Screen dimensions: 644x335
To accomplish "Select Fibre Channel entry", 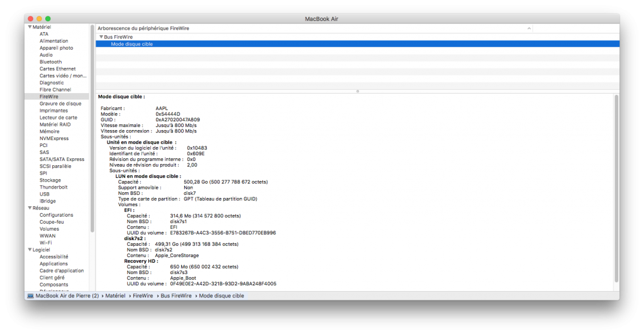I will pyautogui.click(x=55, y=90).
